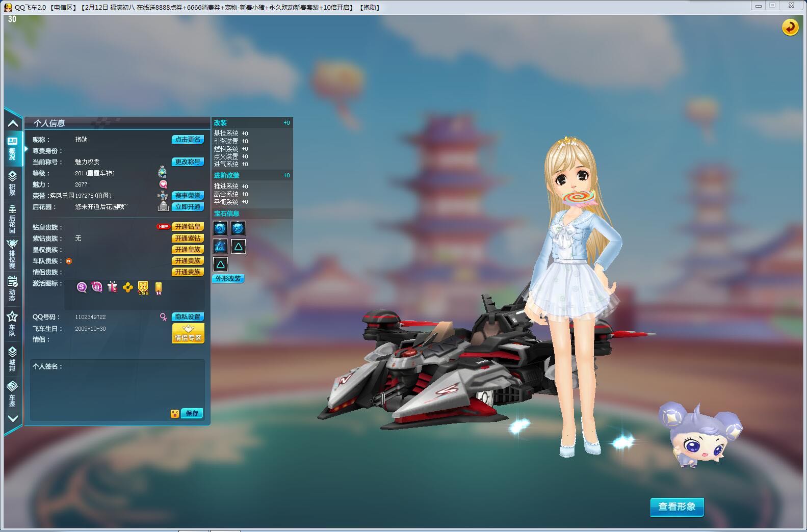This screenshot has width=807, height=532.
Task: Open the 积累 sidebar tab
Action: (x=13, y=183)
